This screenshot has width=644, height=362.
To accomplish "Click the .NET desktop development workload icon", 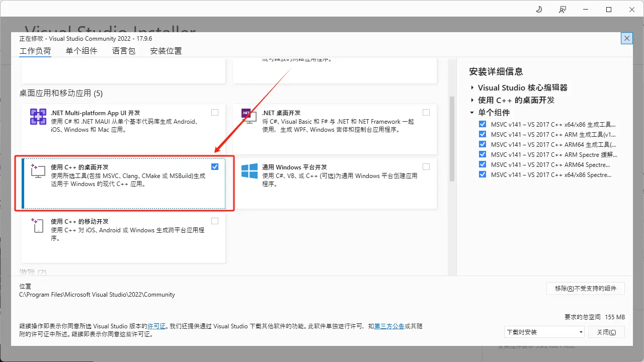I will click(249, 117).
